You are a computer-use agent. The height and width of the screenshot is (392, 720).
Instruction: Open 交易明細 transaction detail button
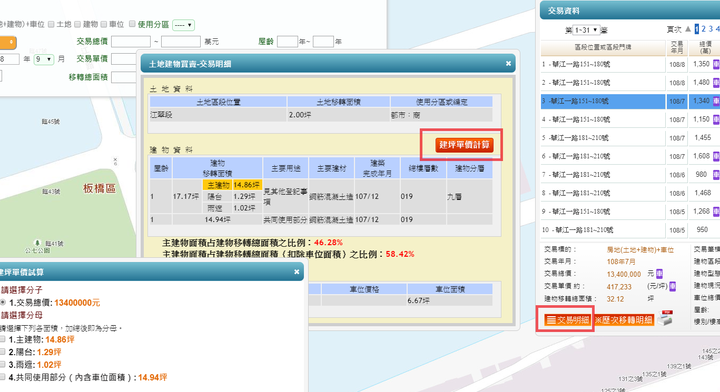(x=567, y=320)
